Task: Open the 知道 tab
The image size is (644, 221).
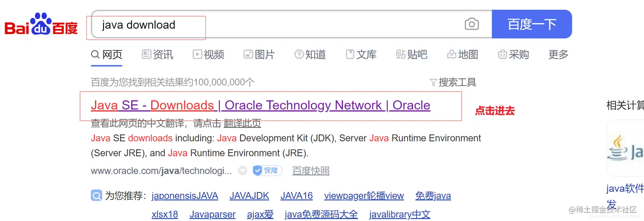Action: pyautogui.click(x=310, y=55)
